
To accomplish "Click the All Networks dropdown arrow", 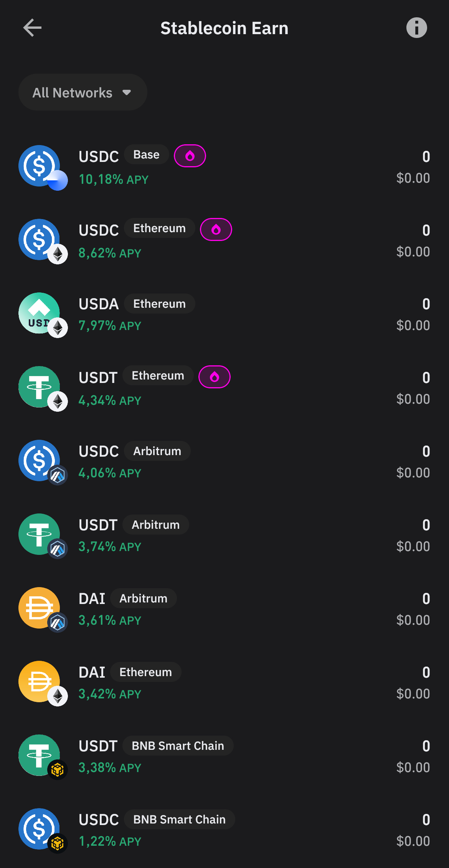I will click(127, 92).
